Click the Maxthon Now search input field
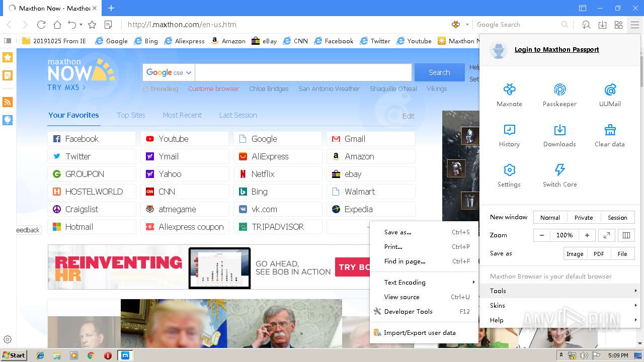Viewport: 644px width, 362px height. 303,72
